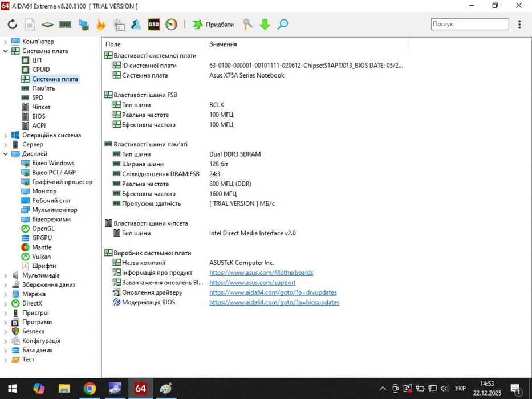532x399 pixels.
Task: Open the asus.com/support link
Action: [x=253, y=283]
